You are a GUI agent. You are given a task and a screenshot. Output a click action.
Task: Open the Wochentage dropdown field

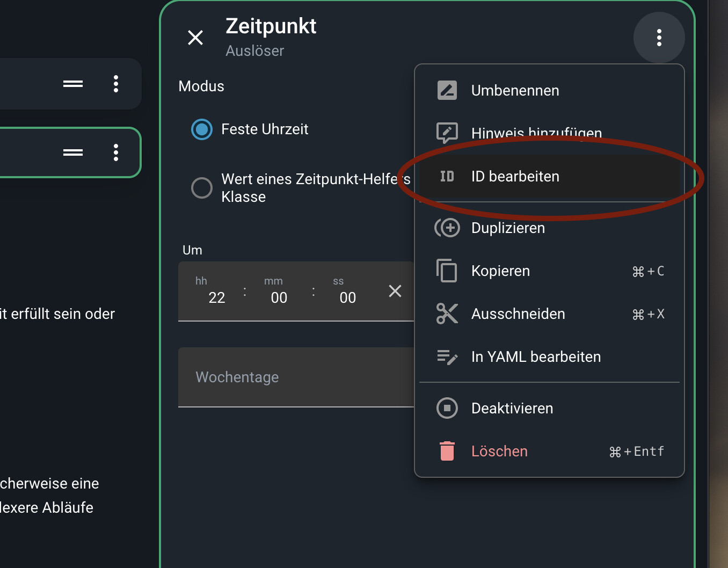(x=296, y=377)
